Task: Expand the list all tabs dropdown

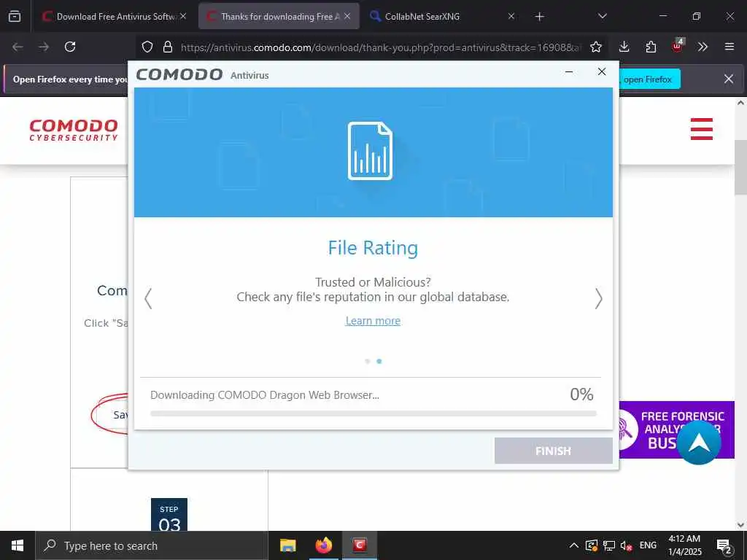Action: 602,16
